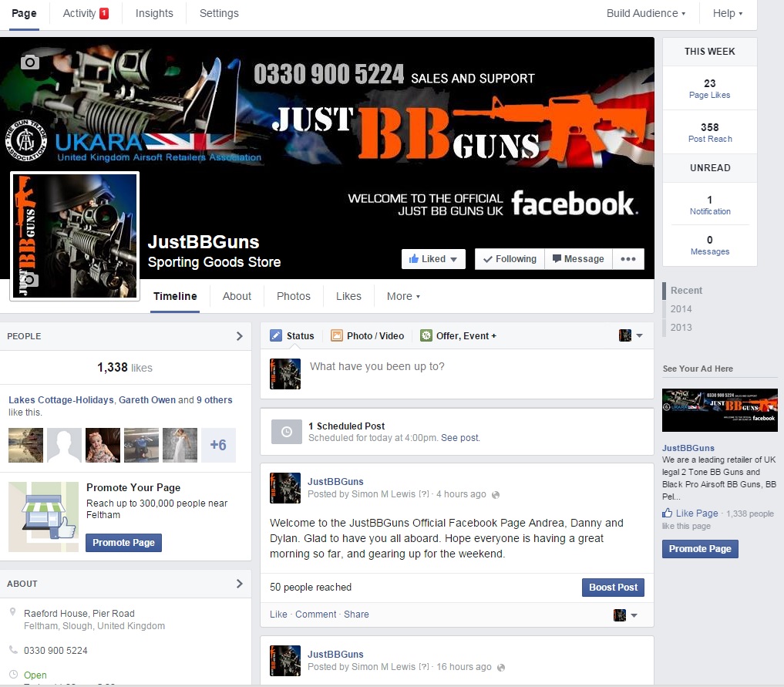Open the Photos tab
The width and height of the screenshot is (784, 687).
[x=293, y=296]
